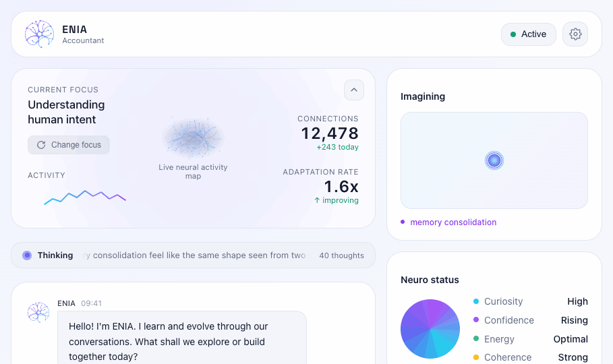Select the Coherence row in Neuro status
This screenshot has height=364, width=613.
tap(531, 357)
